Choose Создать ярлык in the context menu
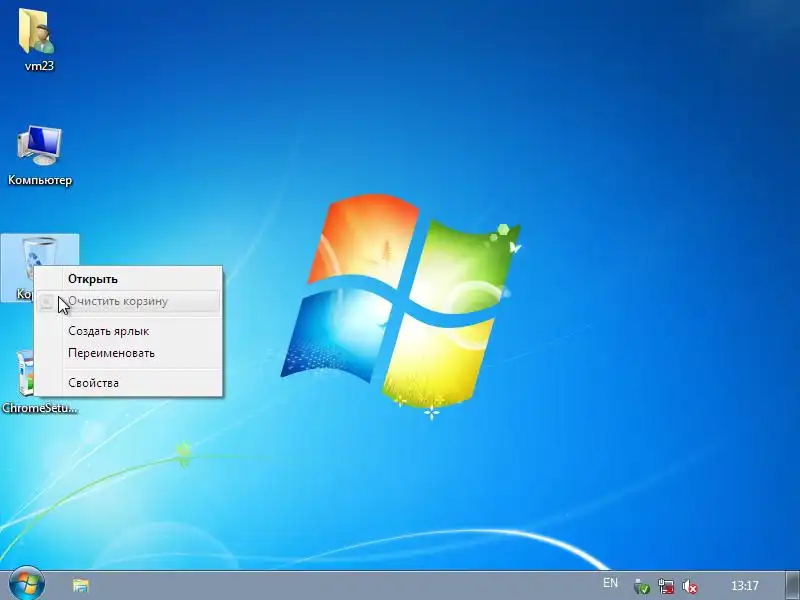 (128, 331)
